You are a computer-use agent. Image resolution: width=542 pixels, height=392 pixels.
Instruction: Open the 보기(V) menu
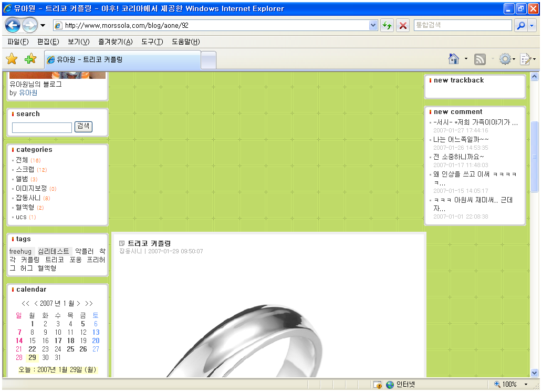[78, 42]
